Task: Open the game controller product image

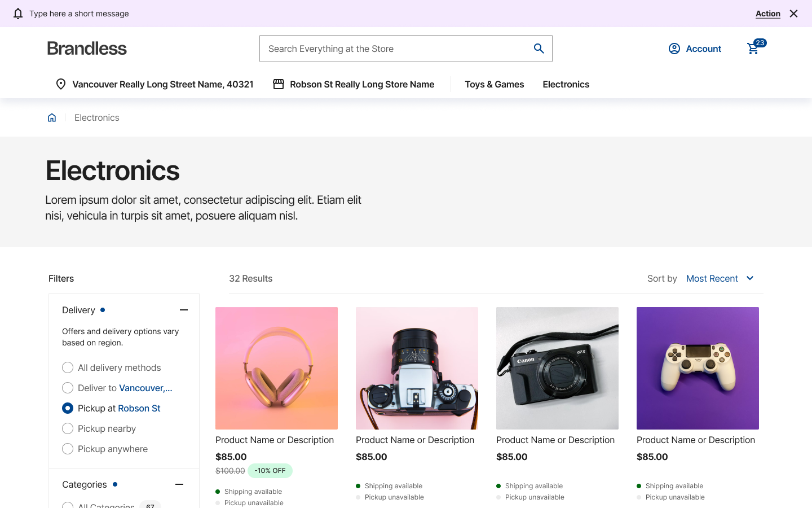Action: pyautogui.click(x=698, y=368)
